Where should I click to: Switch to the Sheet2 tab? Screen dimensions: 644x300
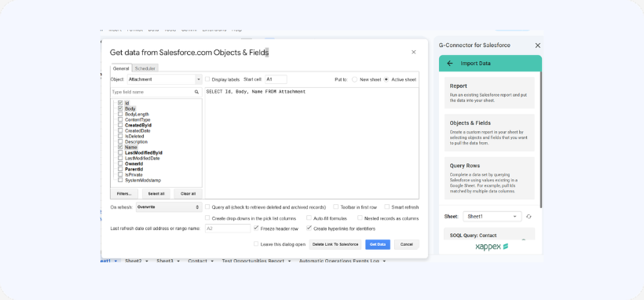tap(134, 261)
